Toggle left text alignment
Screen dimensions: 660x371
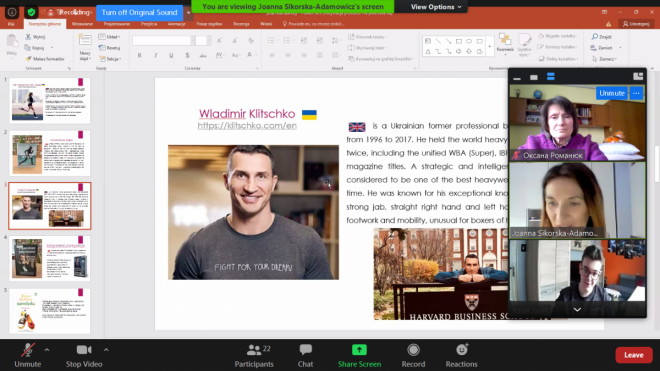(x=272, y=55)
